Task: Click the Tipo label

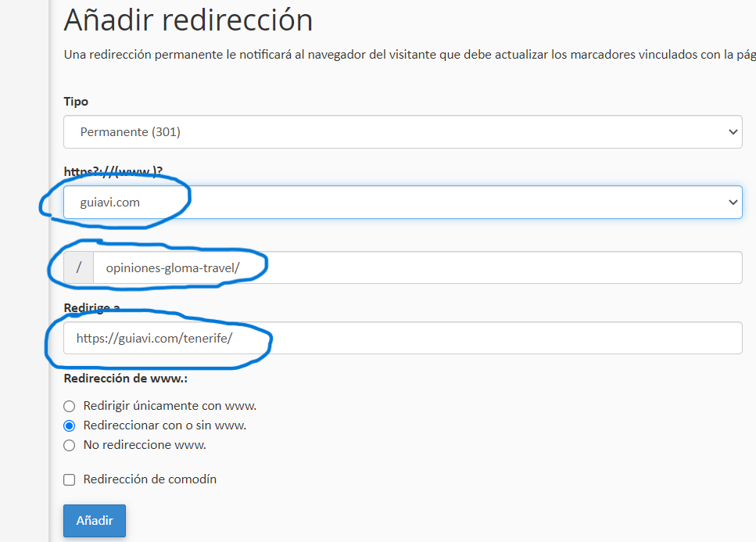Action: (x=76, y=101)
